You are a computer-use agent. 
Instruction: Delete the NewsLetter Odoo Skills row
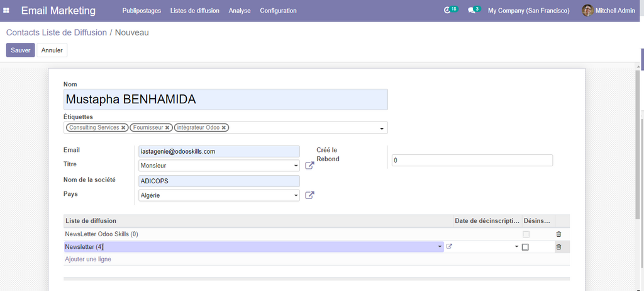[x=558, y=234]
